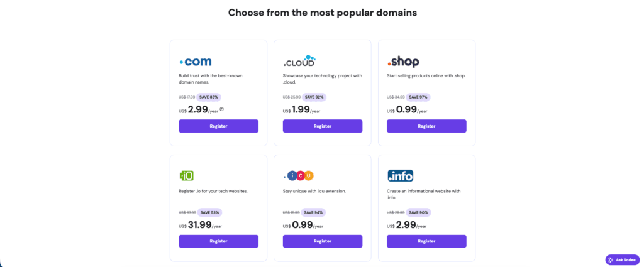Viewport: 644px width, 267px height.
Task: Register a .com domain
Action: (x=218, y=126)
